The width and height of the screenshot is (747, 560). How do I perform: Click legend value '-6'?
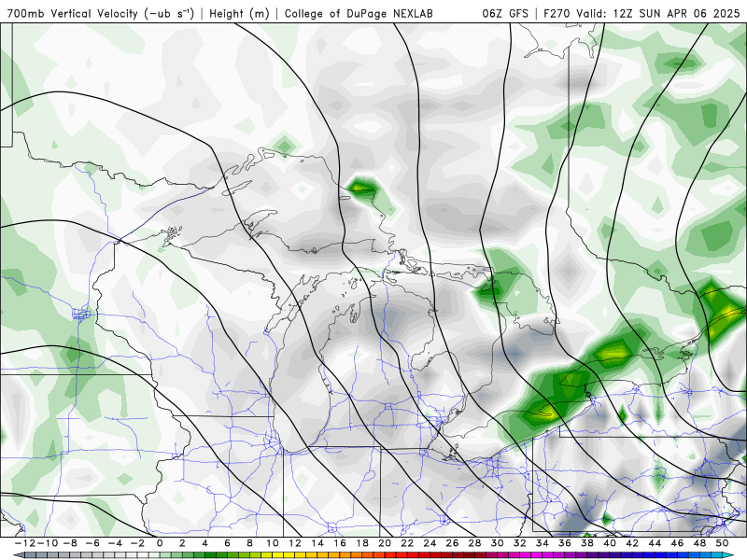tap(92, 543)
